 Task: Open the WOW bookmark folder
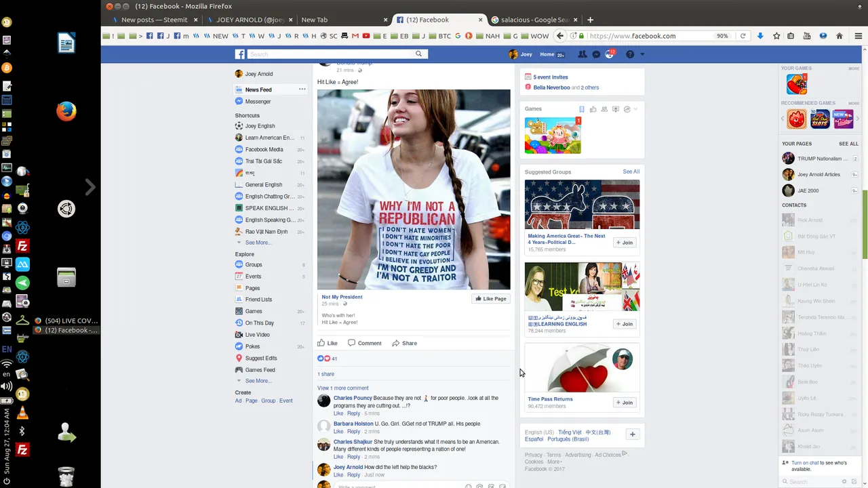point(534,36)
